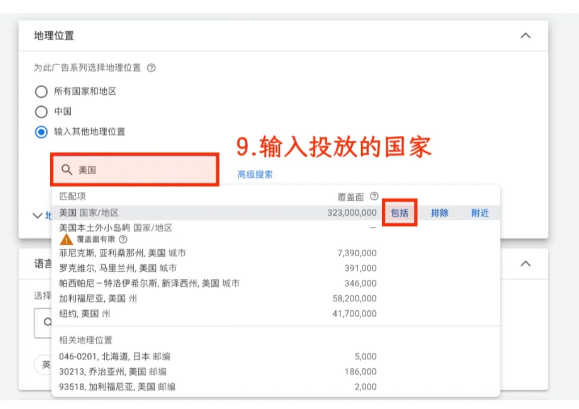Select 美国本土外小岛屿 国家/地区 suggestion
The height and width of the screenshot is (409, 579).
[x=116, y=228]
